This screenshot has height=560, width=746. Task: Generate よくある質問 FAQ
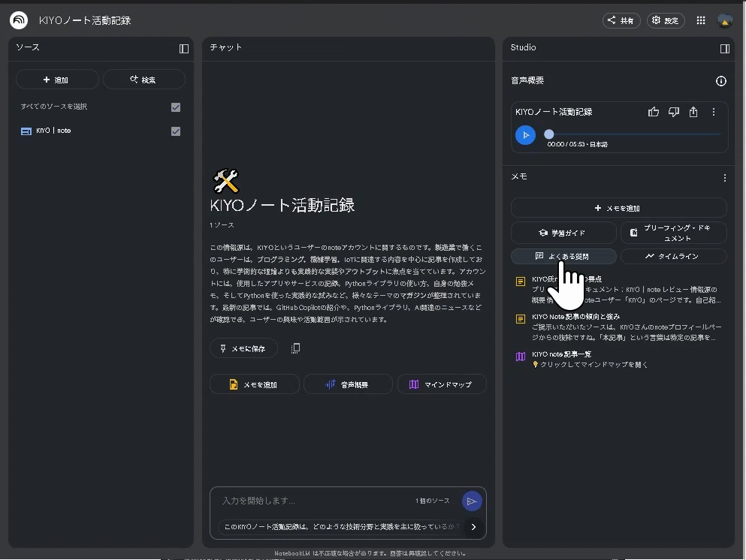tap(563, 256)
